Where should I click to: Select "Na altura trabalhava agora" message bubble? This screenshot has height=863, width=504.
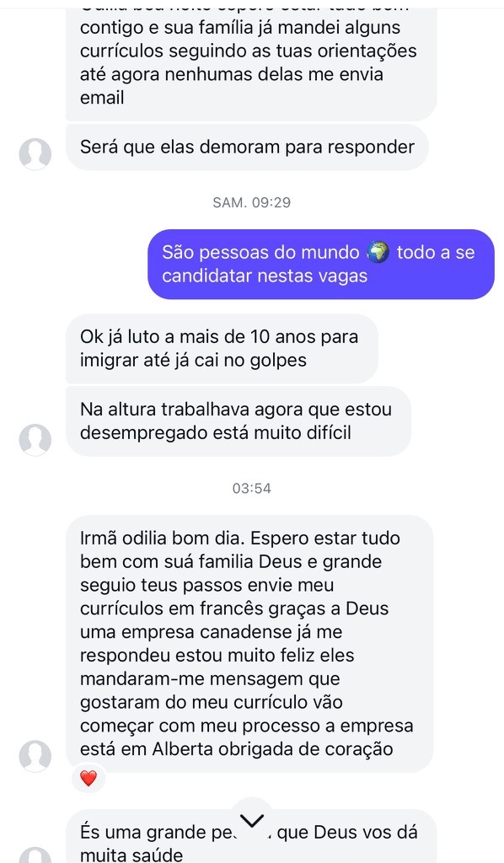(x=239, y=421)
